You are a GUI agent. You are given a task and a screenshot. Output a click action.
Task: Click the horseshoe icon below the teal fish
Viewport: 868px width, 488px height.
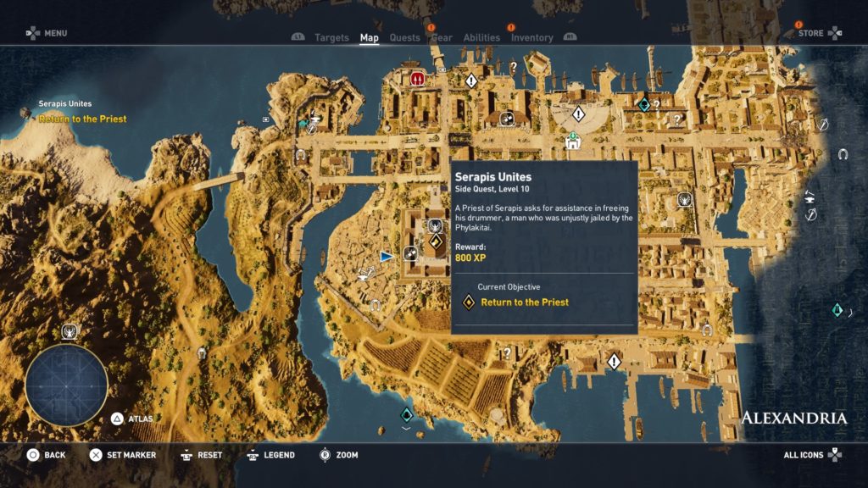[x=301, y=156]
